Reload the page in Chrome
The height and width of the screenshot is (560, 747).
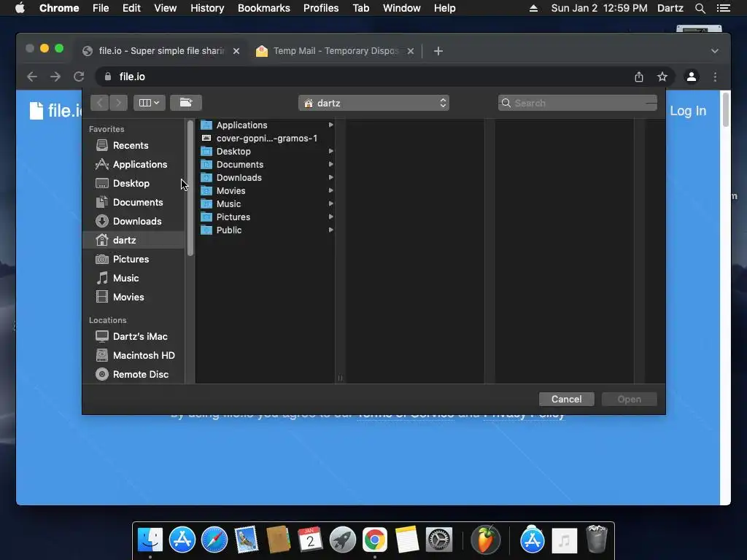(79, 77)
